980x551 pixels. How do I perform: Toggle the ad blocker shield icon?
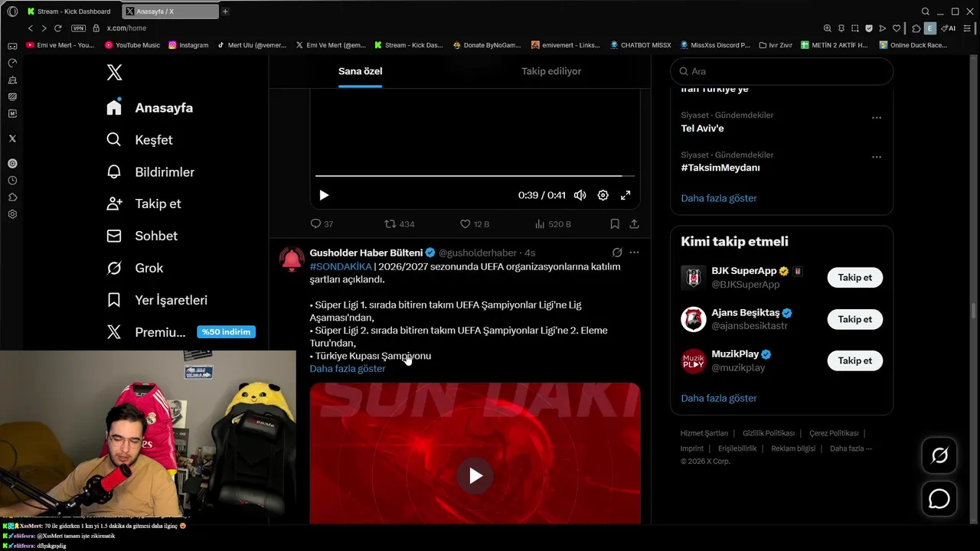869,28
